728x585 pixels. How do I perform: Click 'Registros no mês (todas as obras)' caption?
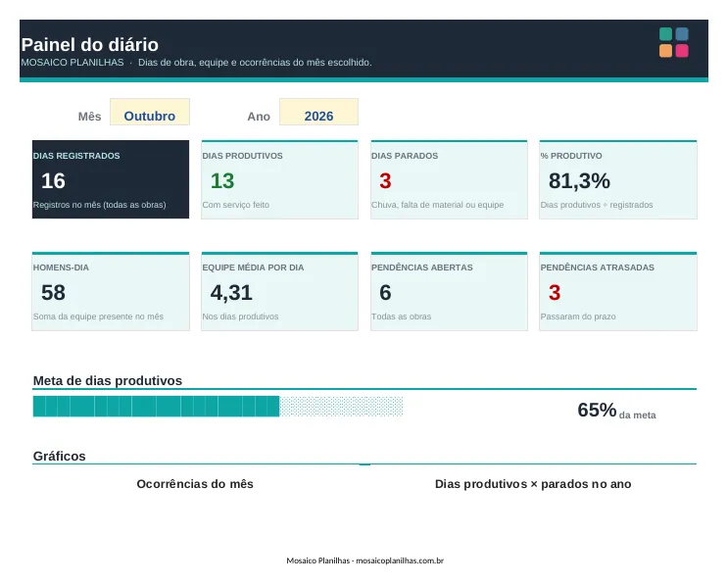pos(99,205)
